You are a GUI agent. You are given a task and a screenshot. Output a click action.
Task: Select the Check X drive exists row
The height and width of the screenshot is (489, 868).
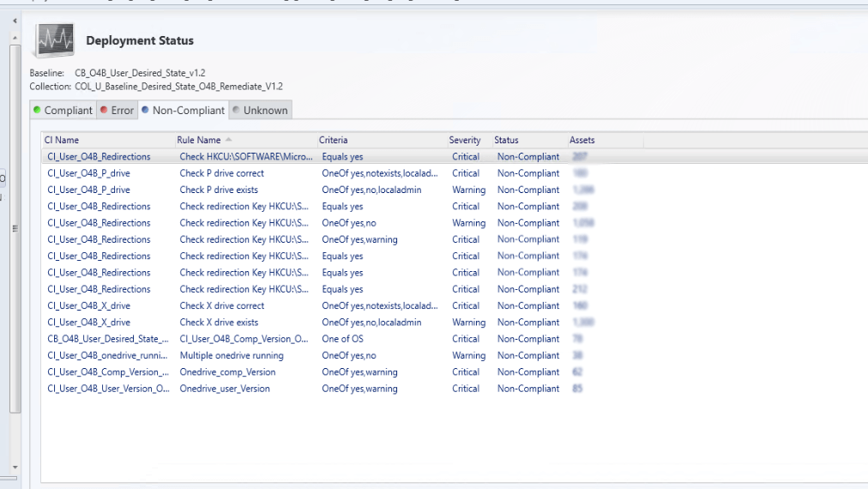[x=219, y=323]
